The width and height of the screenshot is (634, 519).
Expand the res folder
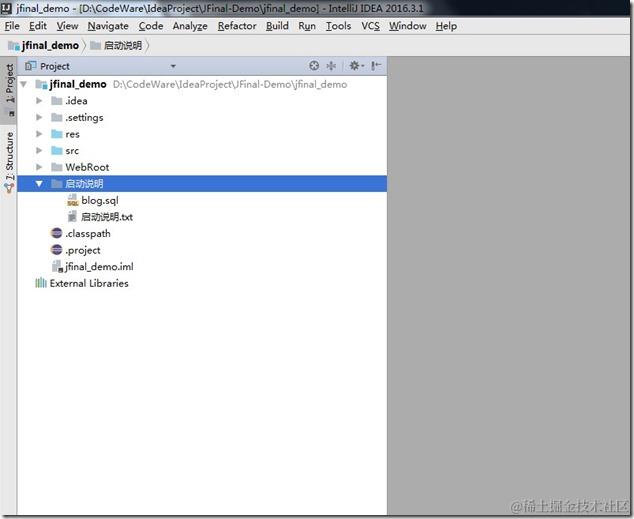tap(39, 134)
